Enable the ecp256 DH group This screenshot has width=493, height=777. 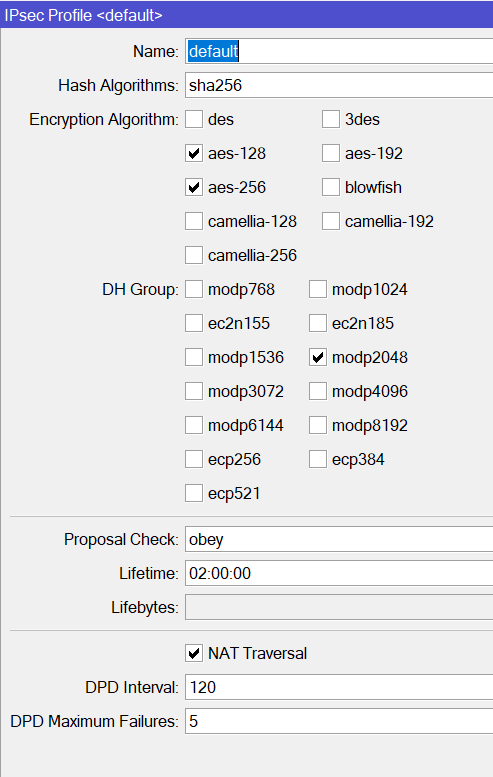click(194, 459)
